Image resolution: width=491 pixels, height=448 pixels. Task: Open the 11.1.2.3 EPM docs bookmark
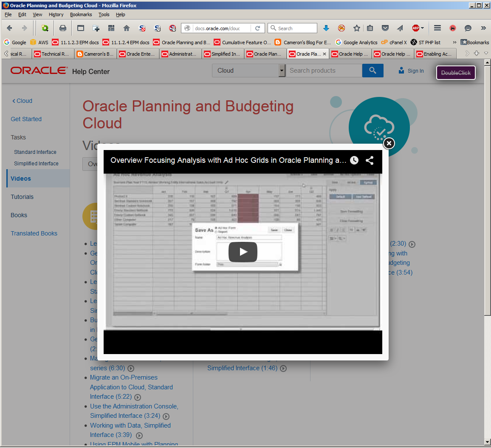tap(76, 43)
